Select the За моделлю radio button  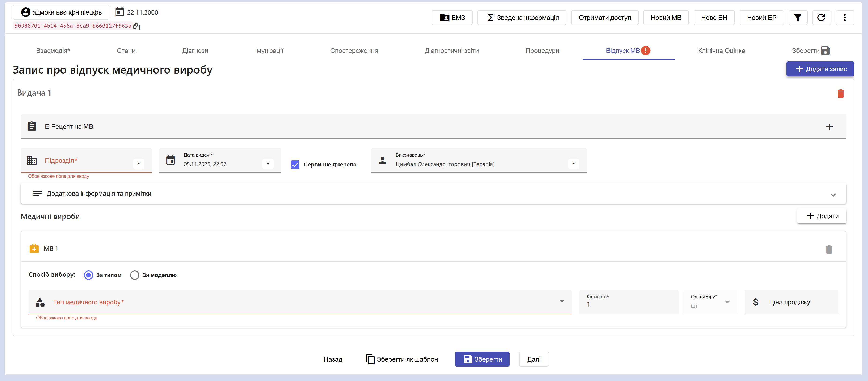click(135, 275)
